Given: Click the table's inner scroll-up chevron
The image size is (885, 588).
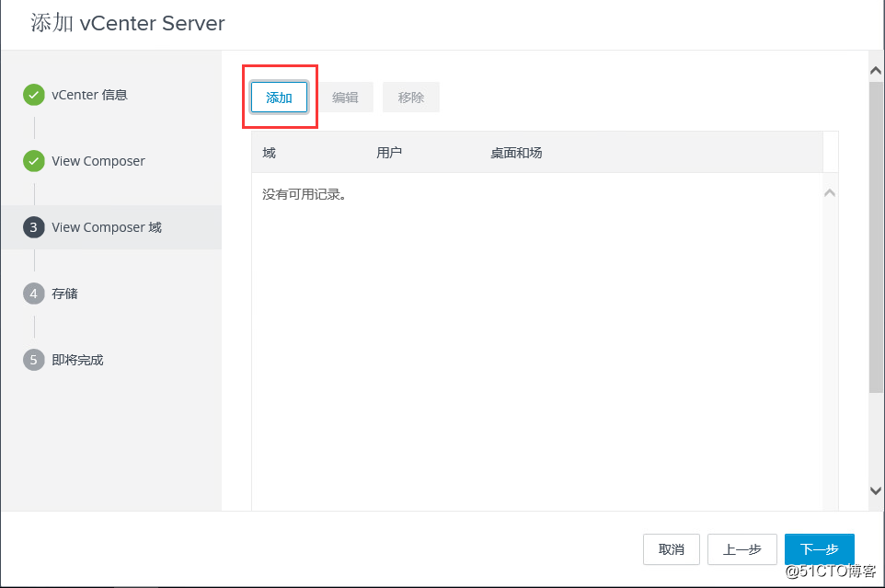Looking at the screenshot, I should [x=830, y=193].
